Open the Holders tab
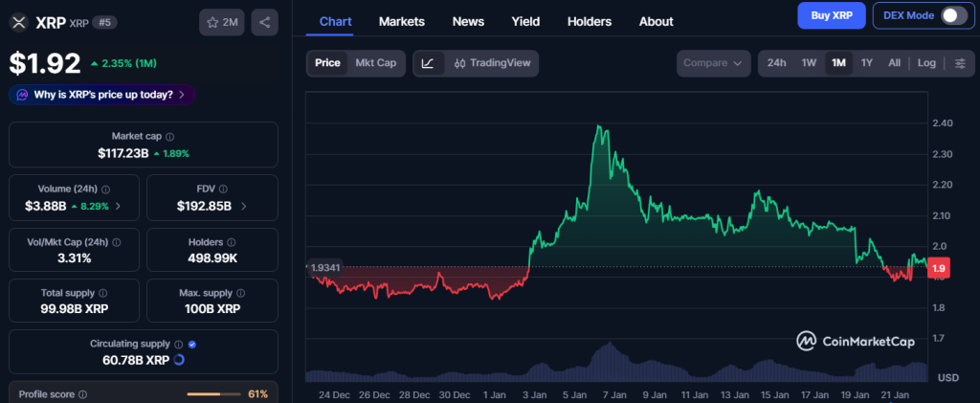980x403 pixels. click(589, 21)
